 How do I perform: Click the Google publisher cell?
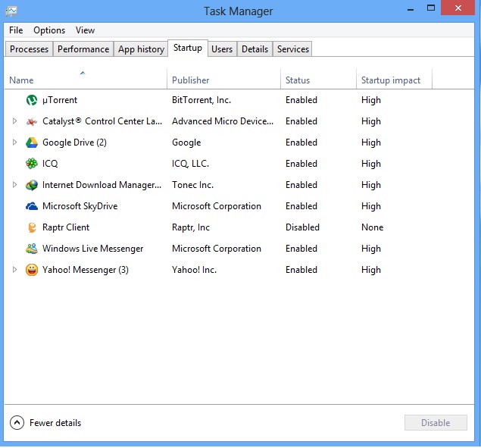pos(186,143)
